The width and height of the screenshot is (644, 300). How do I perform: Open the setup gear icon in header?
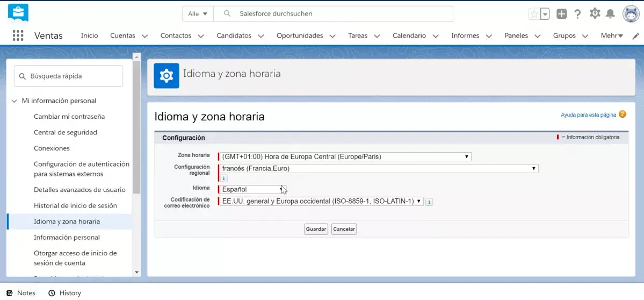[x=595, y=13]
